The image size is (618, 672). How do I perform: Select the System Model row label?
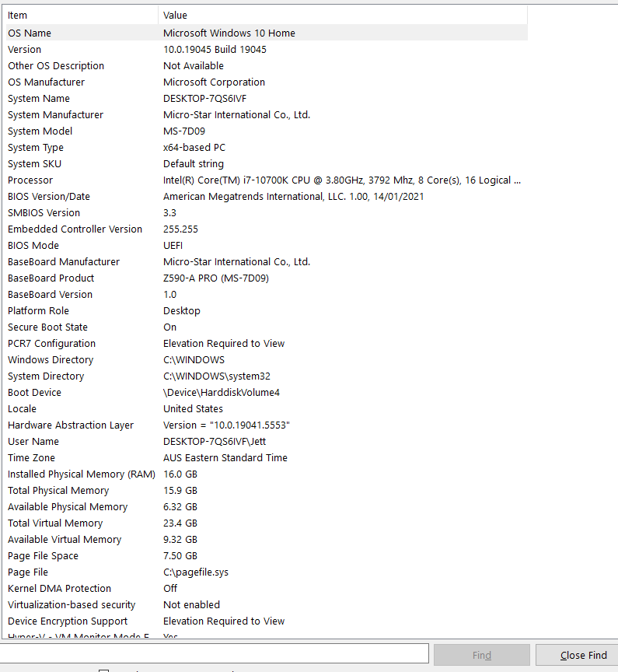click(x=40, y=131)
